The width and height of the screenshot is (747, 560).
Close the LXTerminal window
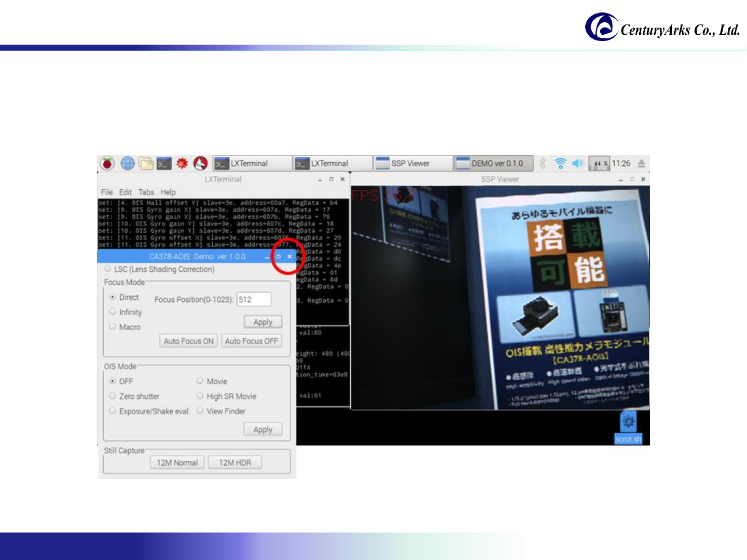pos(342,179)
